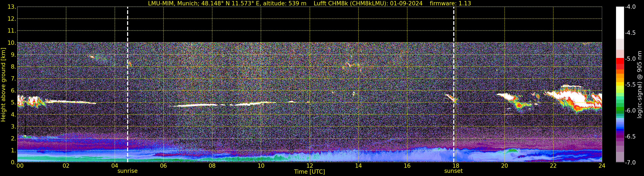Image resolution: width=644 pixels, height=176 pixels.
Task: Pick the yellow band of the colorbar
Action: point(620,84)
